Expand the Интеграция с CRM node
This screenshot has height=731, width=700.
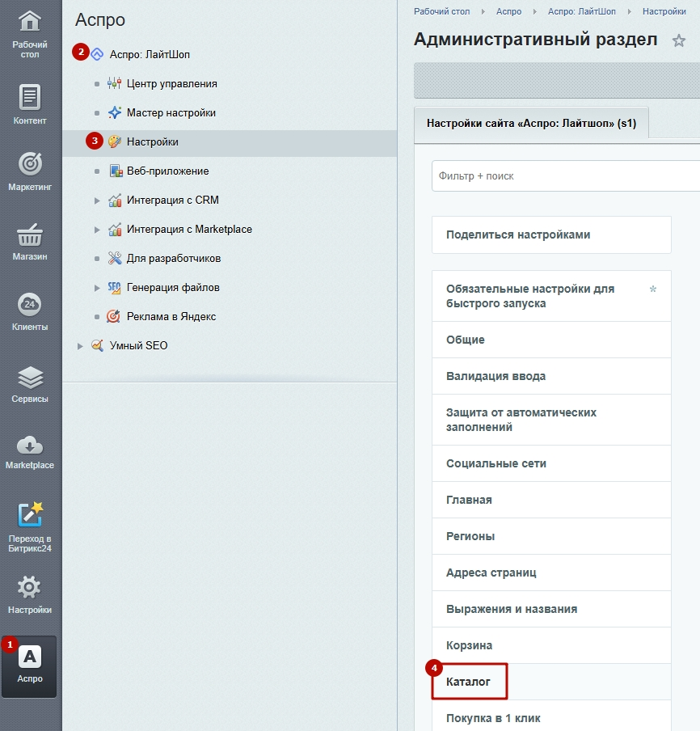coord(97,201)
